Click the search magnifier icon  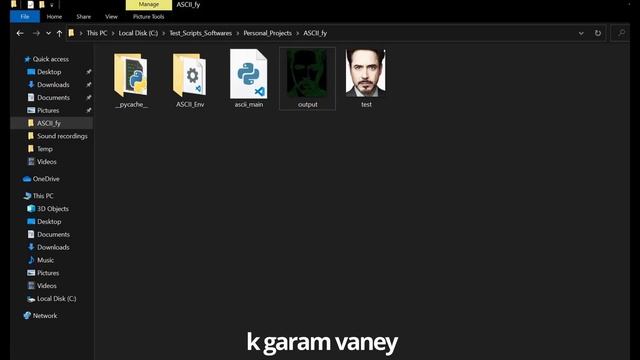point(621,33)
